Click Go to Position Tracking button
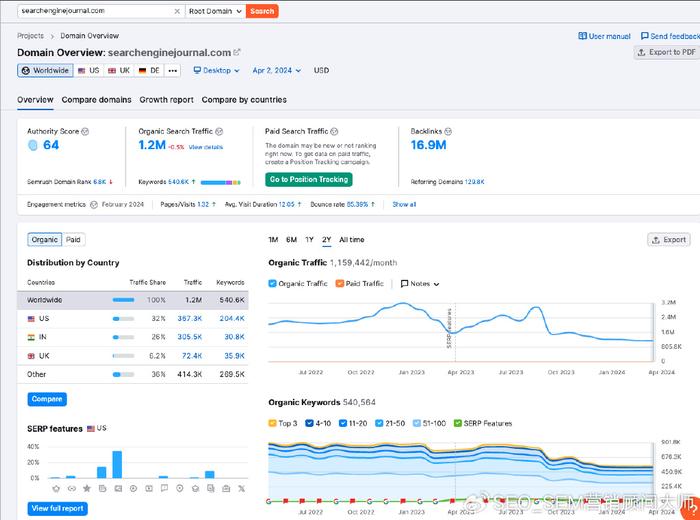Image resolution: width=700 pixels, height=520 pixels. click(x=309, y=179)
